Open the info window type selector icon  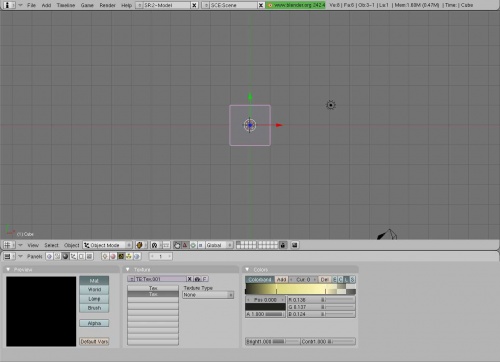tap(9, 5)
